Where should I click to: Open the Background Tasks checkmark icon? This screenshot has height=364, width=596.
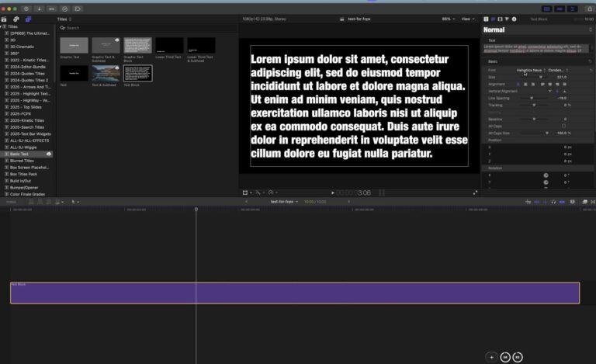pos(64,9)
